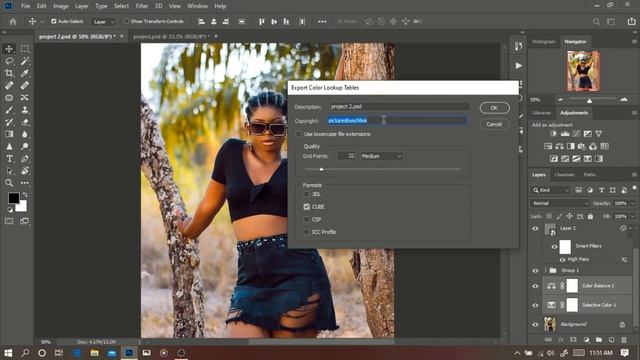Open the Normal blend mode dropdown
The height and width of the screenshot is (360, 640).
(x=560, y=203)
